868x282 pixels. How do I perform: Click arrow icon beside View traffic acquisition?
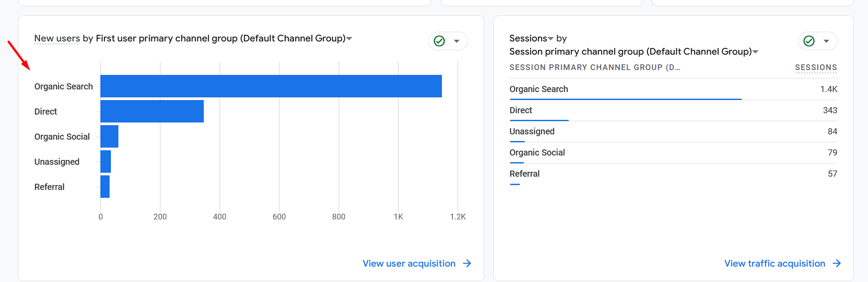837,263
